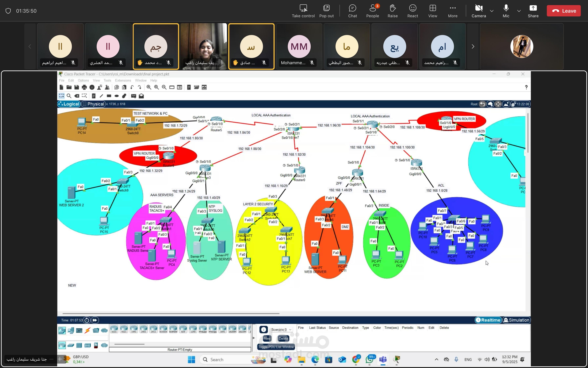Click the New scenario button
Viewport: 588px width, 368px height.
coord(267,338)
